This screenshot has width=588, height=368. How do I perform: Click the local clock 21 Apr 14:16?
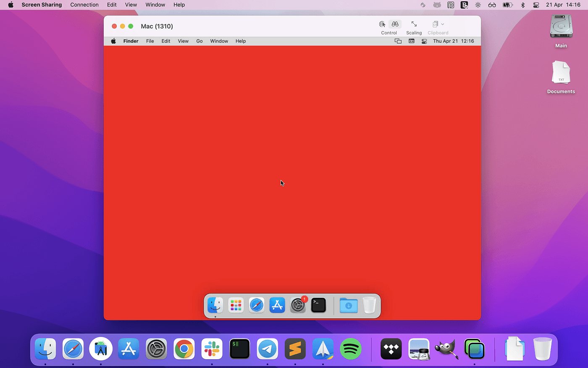click(x=563, y=5)
